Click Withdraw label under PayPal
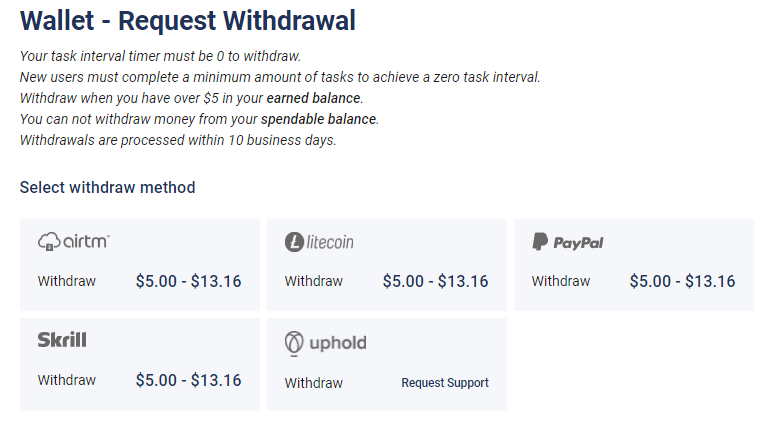This screenshot has width=763, height=436. click(x=561, y=281)
